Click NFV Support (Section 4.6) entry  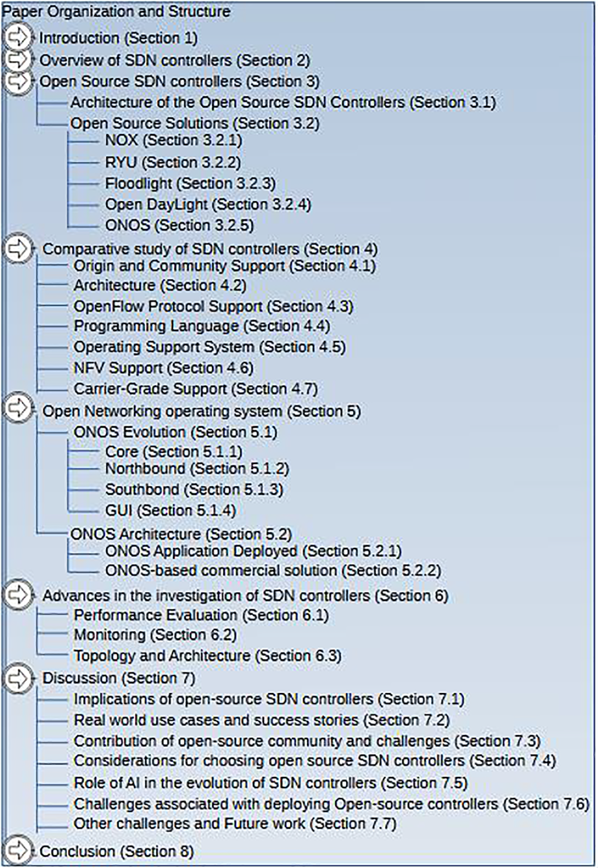[163, 368]
